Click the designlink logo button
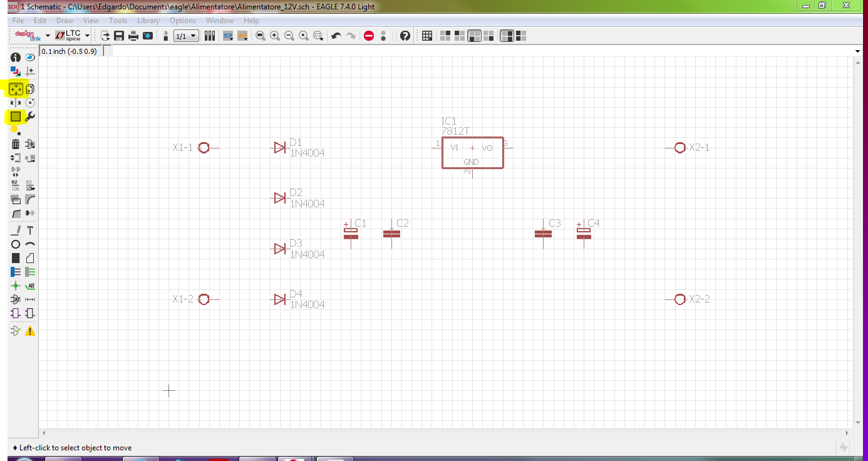Image resolution: width=868 pixels, height=461 pixels. click(x=28, y=36)
